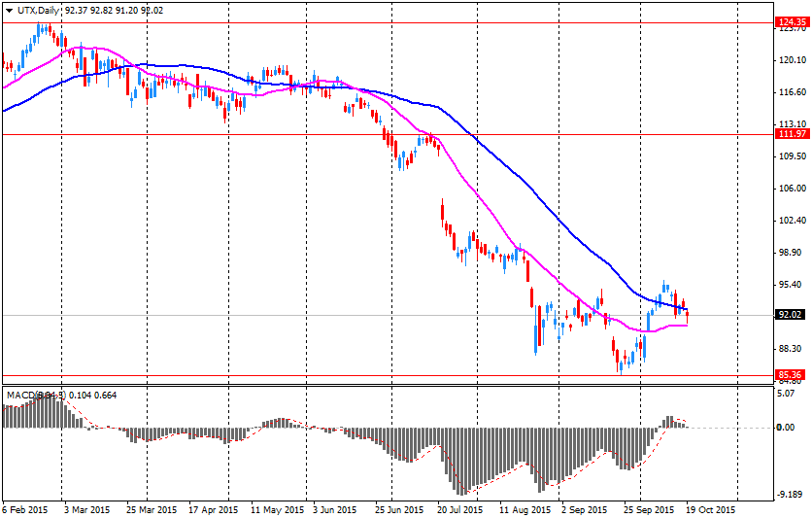Click the 88.30 price scale value

(791, 349)
